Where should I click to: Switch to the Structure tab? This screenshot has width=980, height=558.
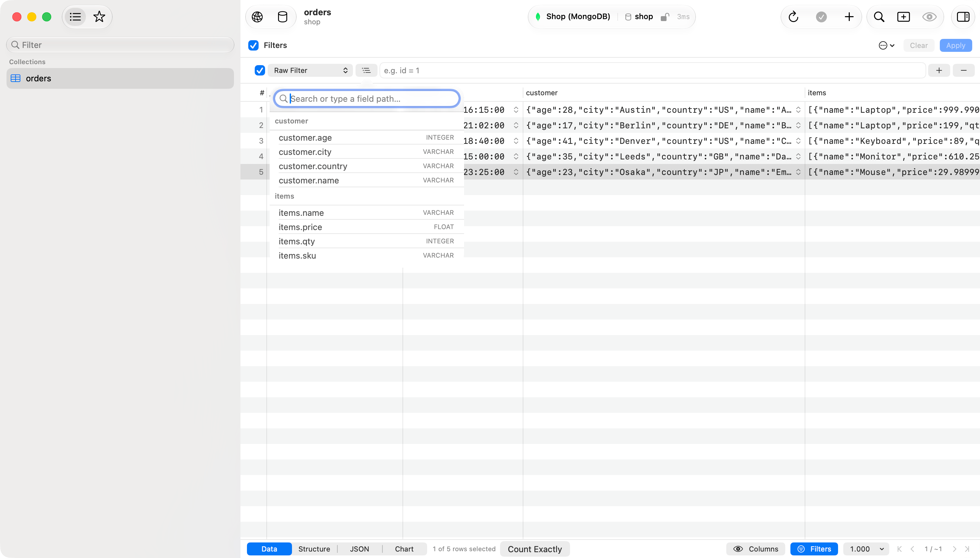click(314, 549)
